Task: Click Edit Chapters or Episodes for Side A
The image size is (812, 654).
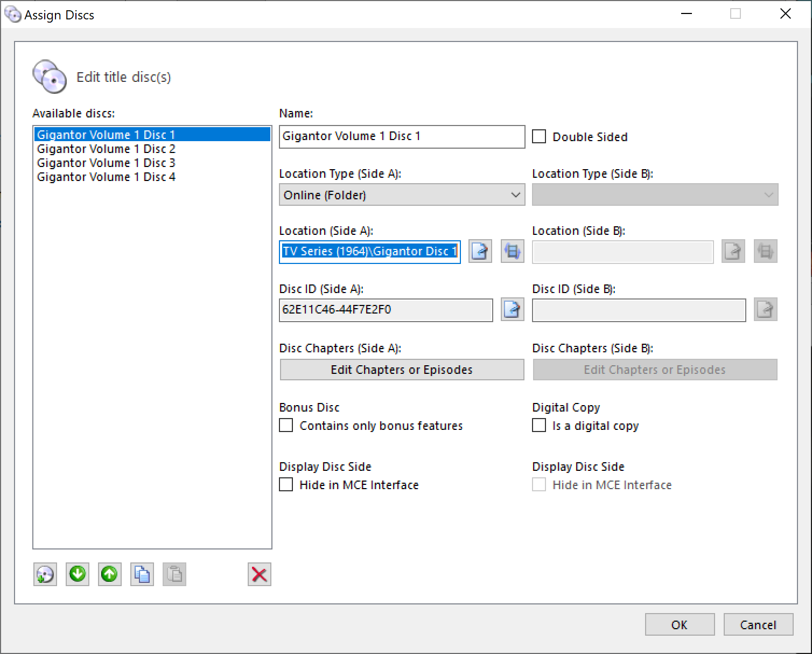Action: (402, 370)
